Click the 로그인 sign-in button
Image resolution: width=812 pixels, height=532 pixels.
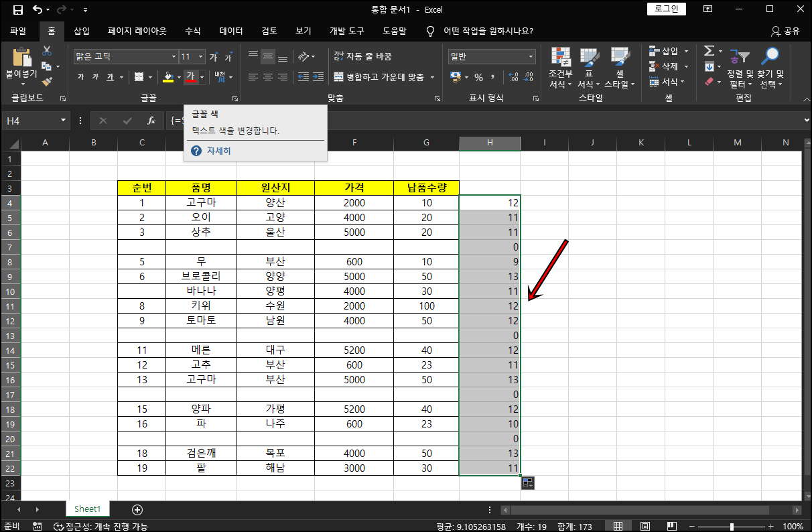pos(666,9)
